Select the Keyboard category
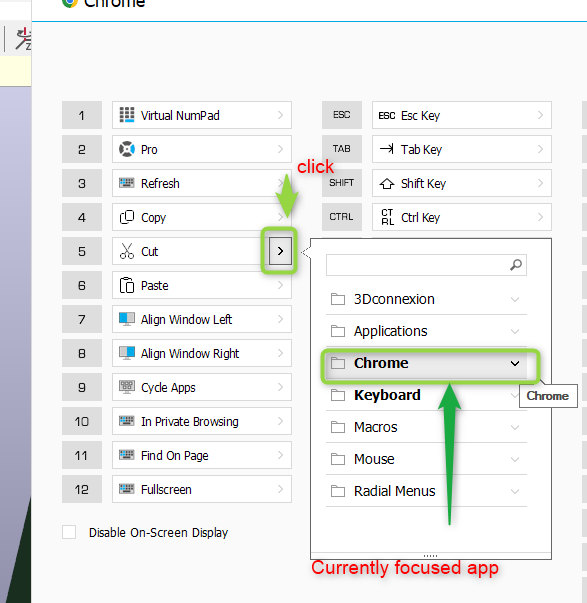The height and width of the screenshot is (603, 587). click(x=426, y=395)
